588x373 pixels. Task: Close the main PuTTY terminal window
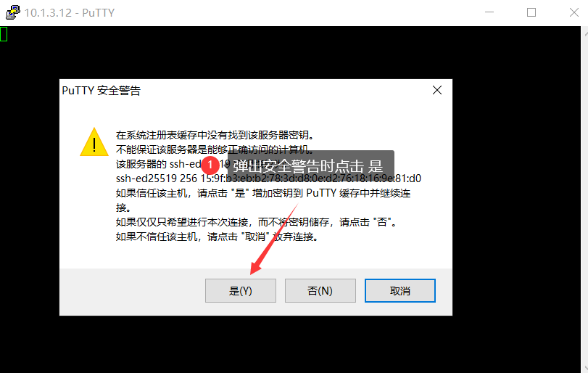pos(573,12)
